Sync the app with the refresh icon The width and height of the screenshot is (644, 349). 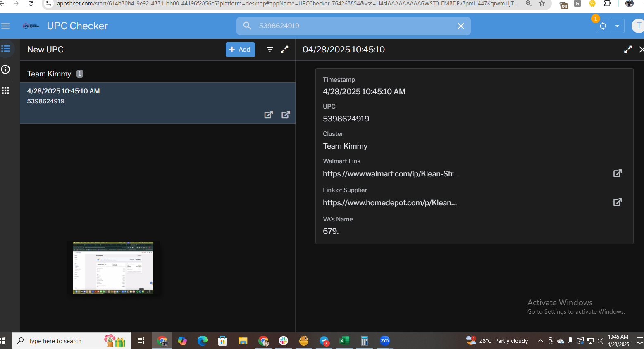[603, 26]
